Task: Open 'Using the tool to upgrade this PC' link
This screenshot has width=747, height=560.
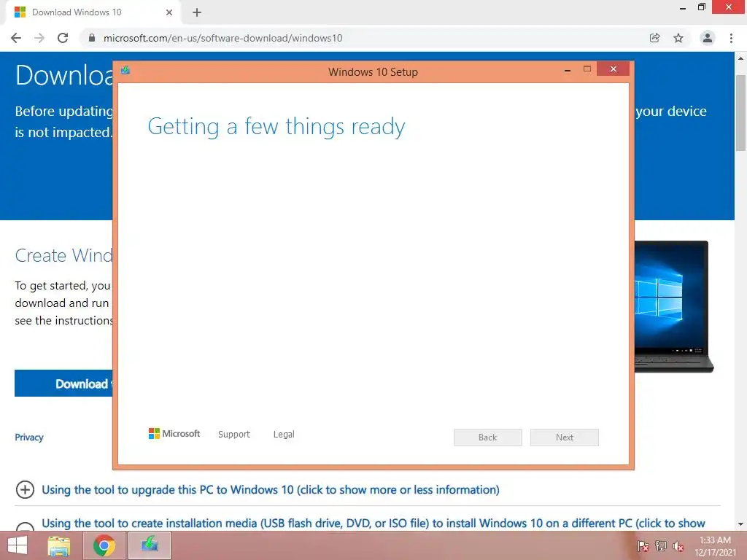Action: pyautogui.click(x=271, y=490)
